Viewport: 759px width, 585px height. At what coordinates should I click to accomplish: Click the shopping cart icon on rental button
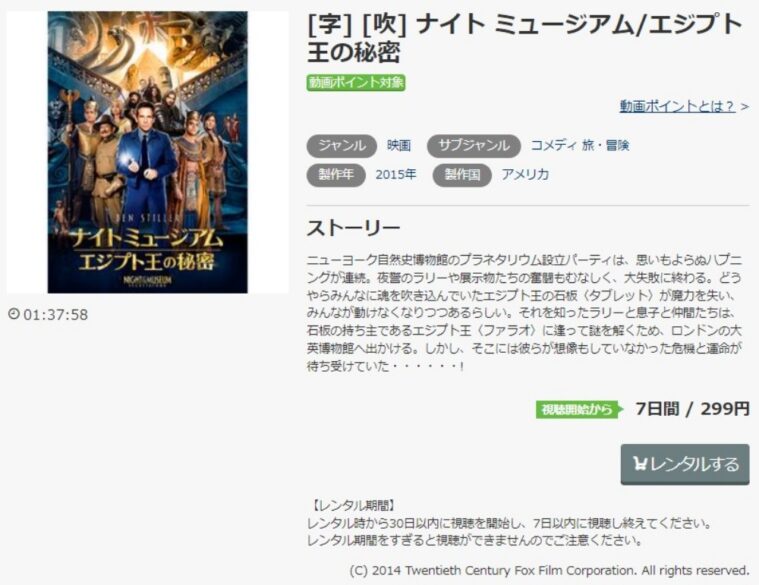pyautogui.click(x=640, y=464)
